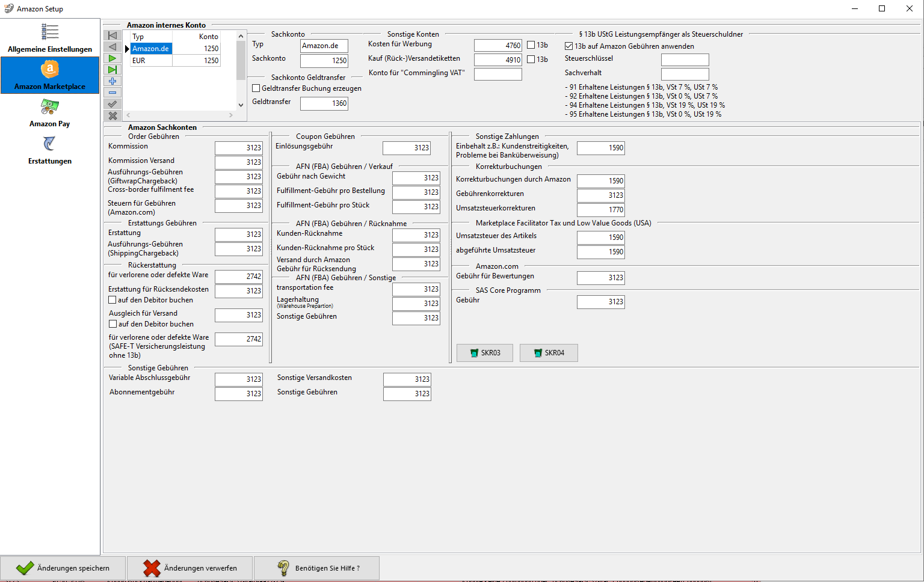Confirm record edit with checkmark icon
Screen dimensions: 924x582
pyautogui.click(x=112, y=104)
